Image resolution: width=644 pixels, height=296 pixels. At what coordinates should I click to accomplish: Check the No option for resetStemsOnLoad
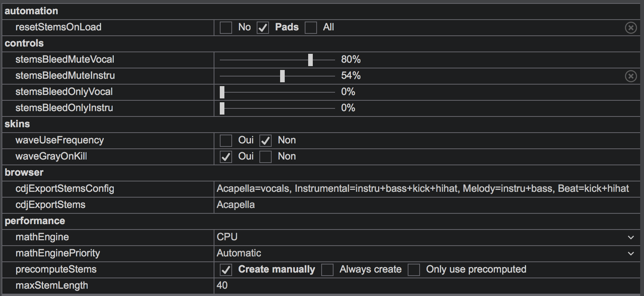(226, 28)
